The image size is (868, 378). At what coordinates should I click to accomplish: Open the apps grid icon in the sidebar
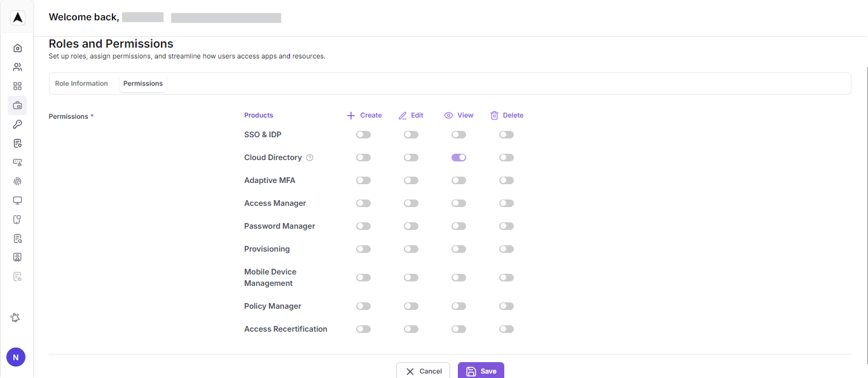point(17,86)
